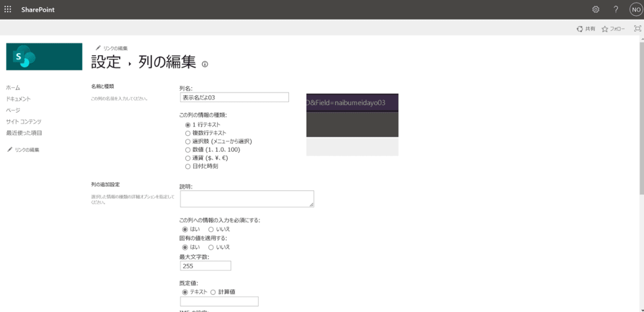Open ページ in the left navigation
Screen dimensions: 644x312
(13, 110)
